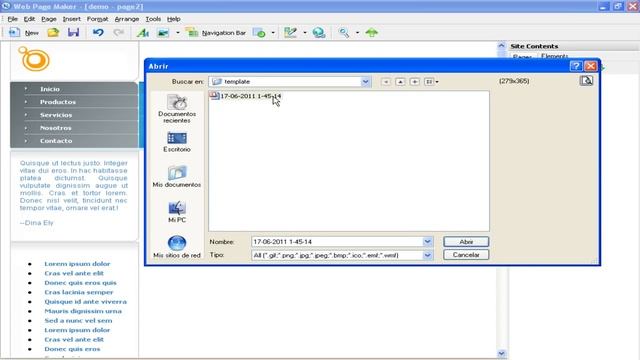This screenshot has width=640, height=360.
Task: Create a new folder icon in dialog
Action: (415, 82)
